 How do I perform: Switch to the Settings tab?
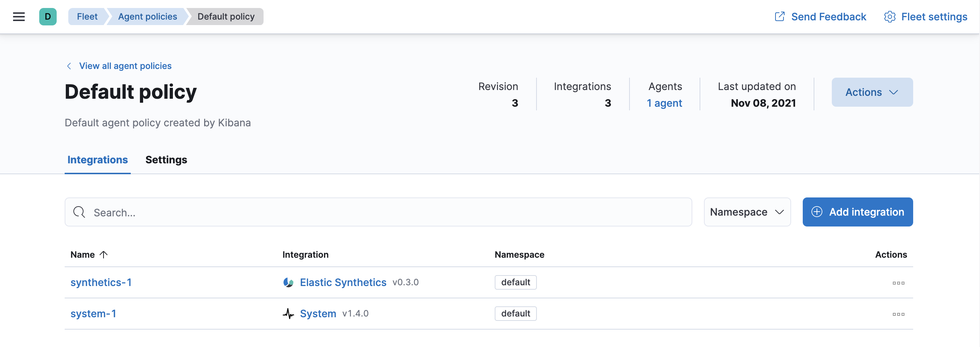click(x=166, y=160)
